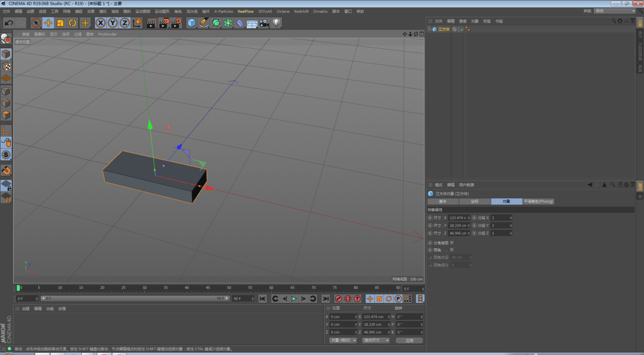
Task: Click the 应用 (Apply) button
Action: [409, 340]
